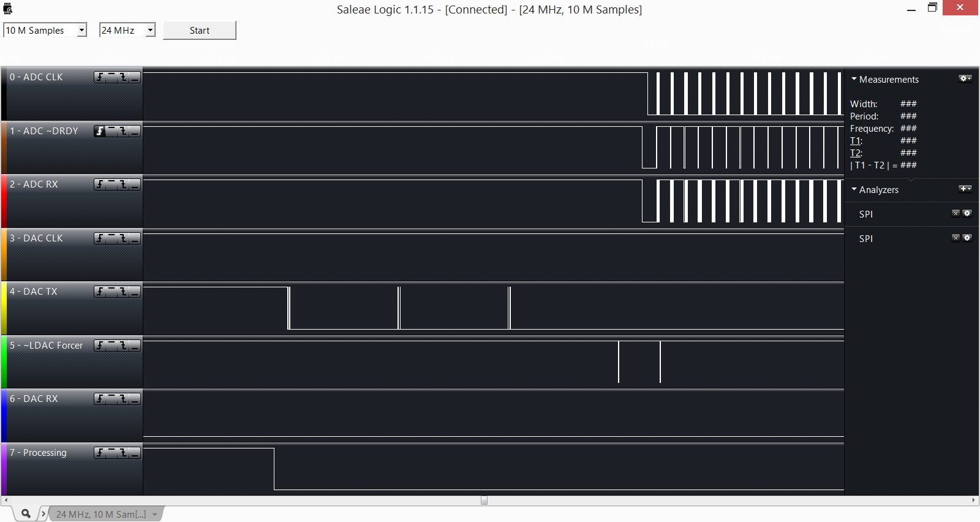Viewport: 980px width, 522px height.
Task: Toggle falling edge trigger on ADC RX
Action: point(123,184)
